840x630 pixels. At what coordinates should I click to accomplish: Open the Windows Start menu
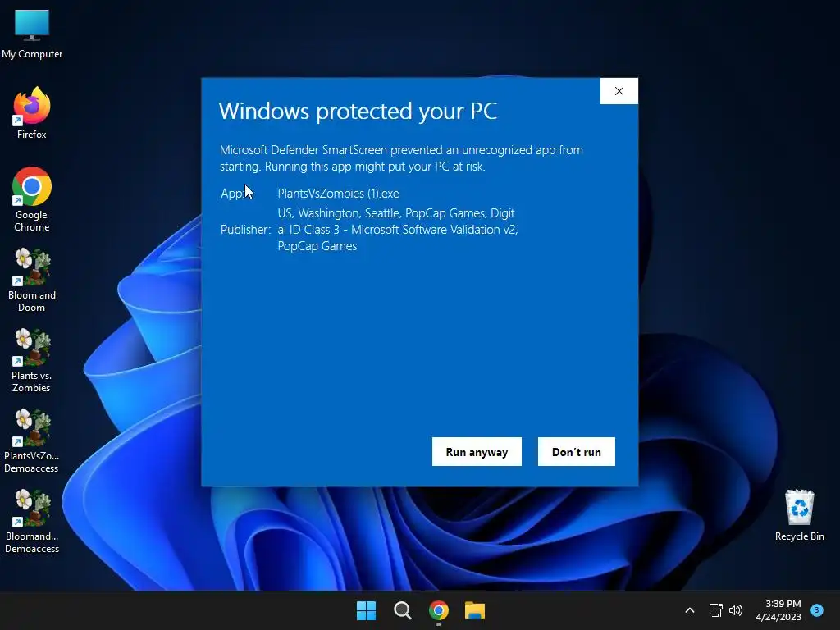click(367, 610)
